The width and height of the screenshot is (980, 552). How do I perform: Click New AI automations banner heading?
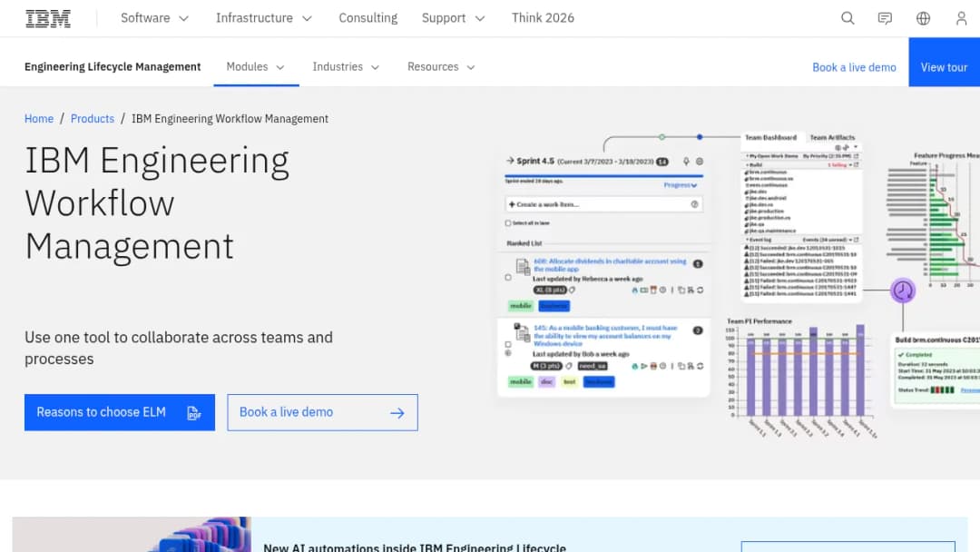click(415, 547)
